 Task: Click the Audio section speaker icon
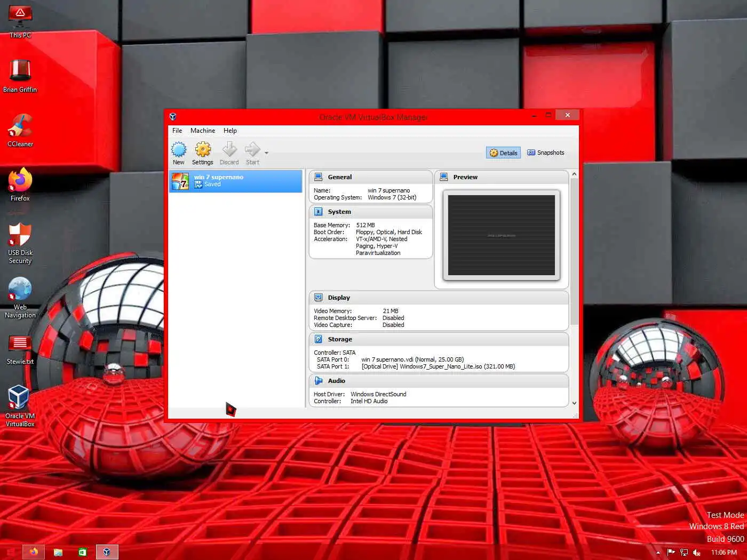click(319, 381)
